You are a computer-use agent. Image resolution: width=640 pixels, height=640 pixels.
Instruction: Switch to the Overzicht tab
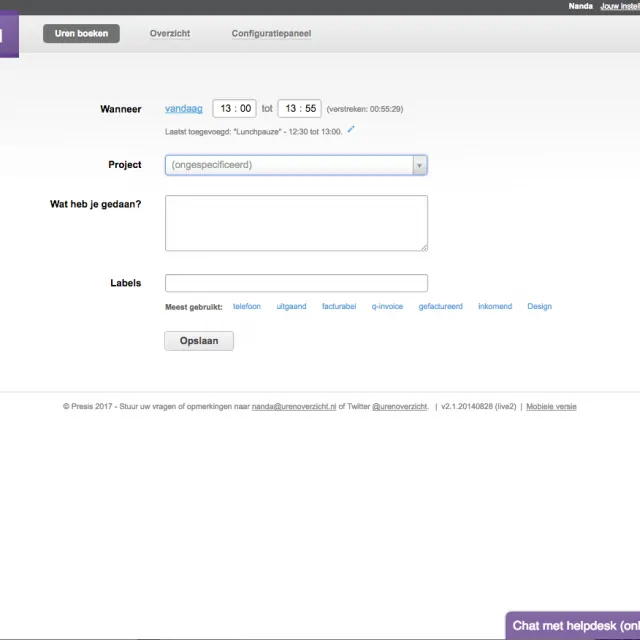pos(170,33)
